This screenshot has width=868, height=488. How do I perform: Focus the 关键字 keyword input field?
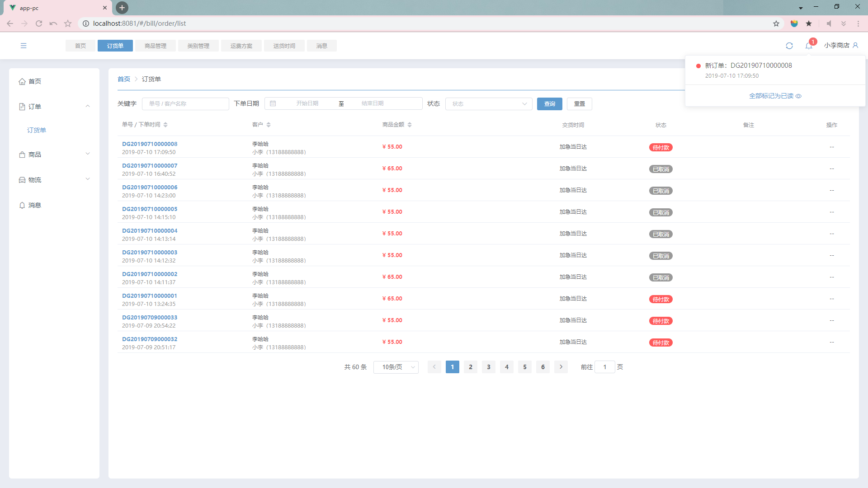pyautogui.click(x=185, y=104)
